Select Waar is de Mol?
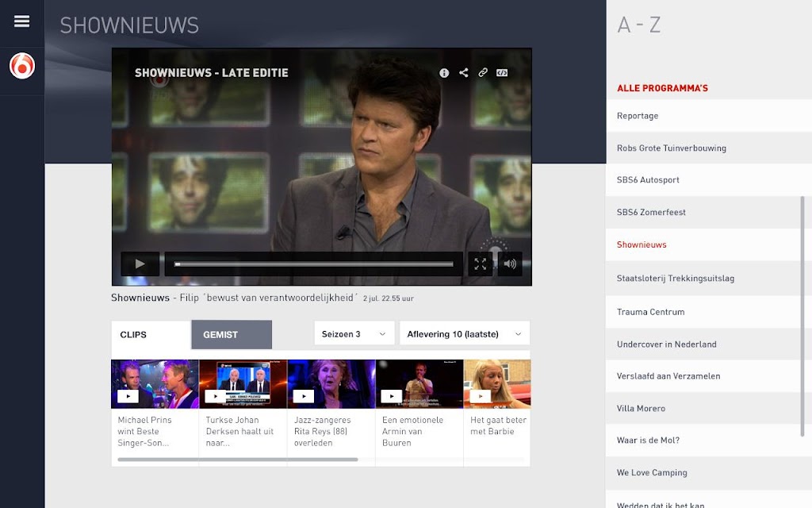 708,440
